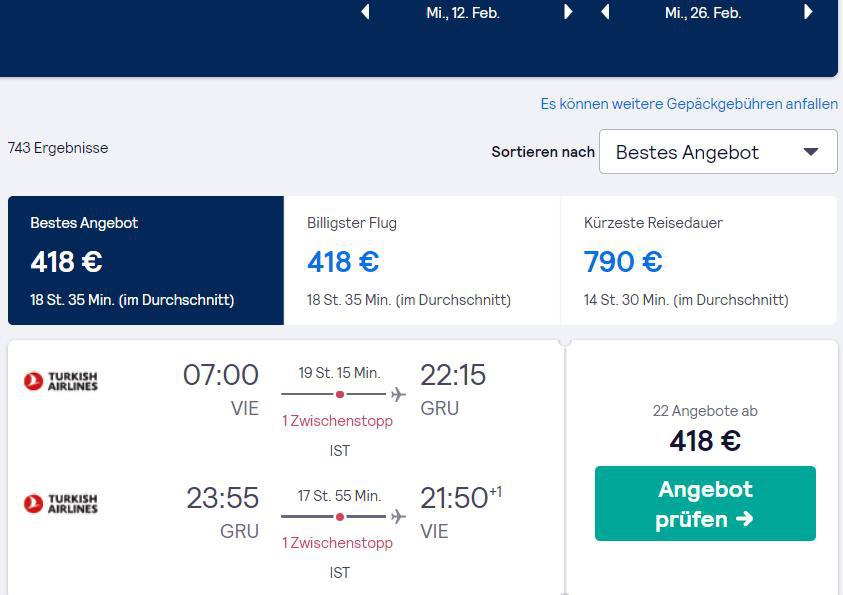Screen dimensions: 843x595
Task: Go to next day after Mi., 26. Feb.
Action: click(808, 12)
